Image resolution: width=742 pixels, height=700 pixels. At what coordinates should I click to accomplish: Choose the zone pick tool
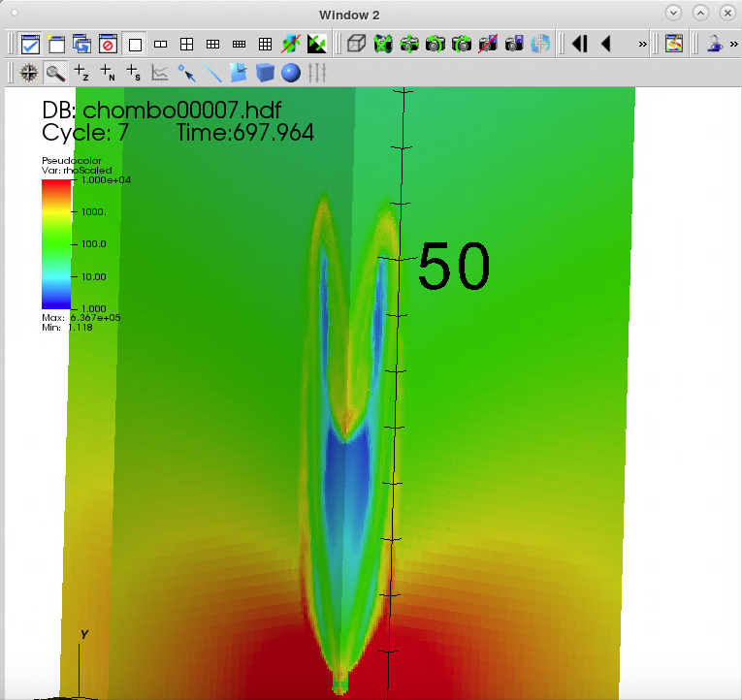coord(81,73)
